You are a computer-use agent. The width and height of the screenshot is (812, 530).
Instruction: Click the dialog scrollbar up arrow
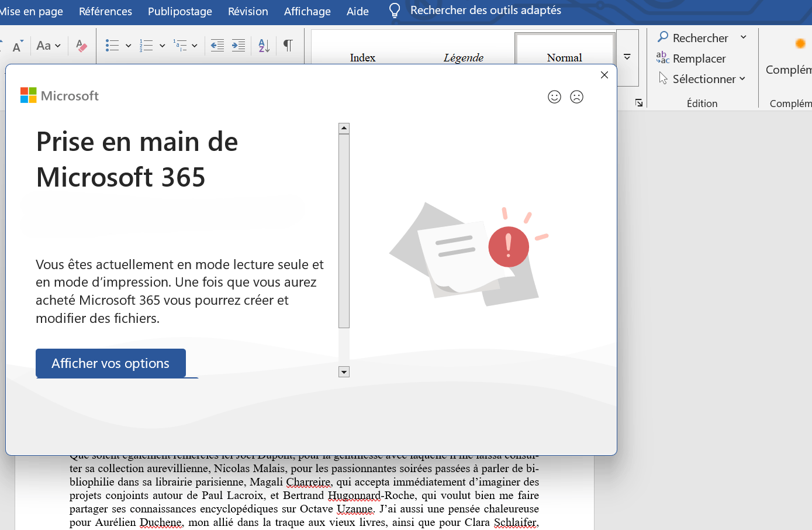[x=344, y=128]
